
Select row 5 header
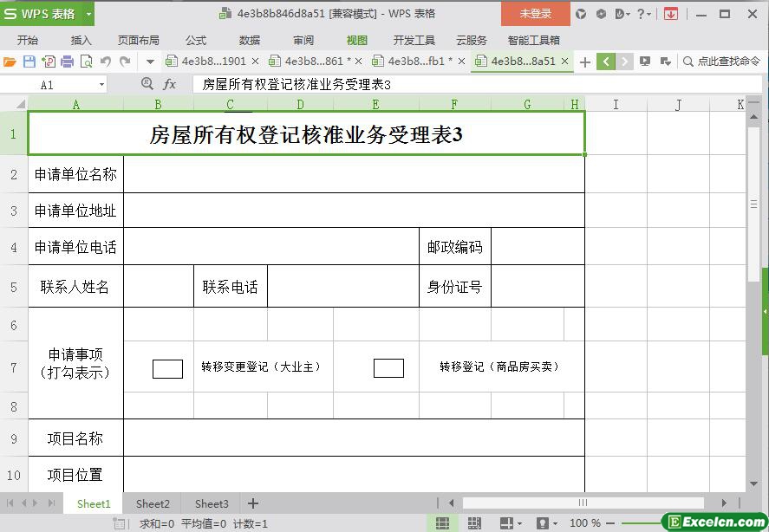[x=14, y=286]
